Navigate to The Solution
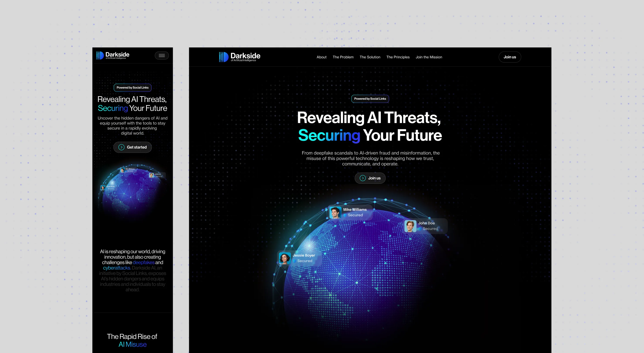Screen dimensions: 644x353 click(370, 57)
